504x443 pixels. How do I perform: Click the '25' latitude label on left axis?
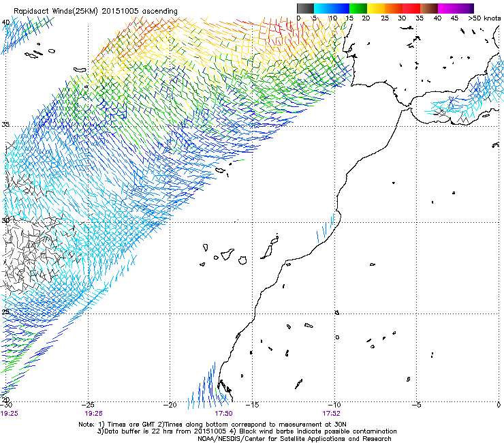[x=5, y=311]
